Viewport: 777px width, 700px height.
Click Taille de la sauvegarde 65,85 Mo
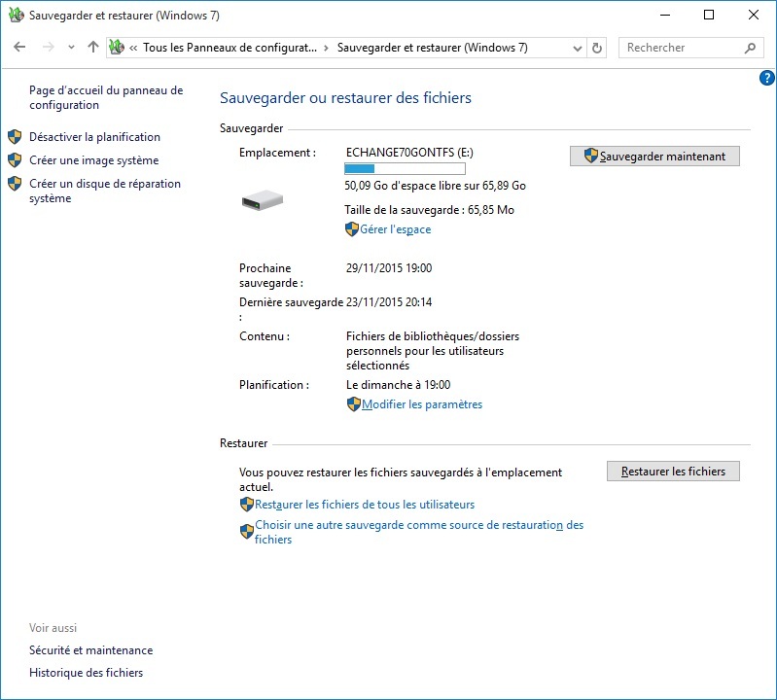tap(429, 210)
